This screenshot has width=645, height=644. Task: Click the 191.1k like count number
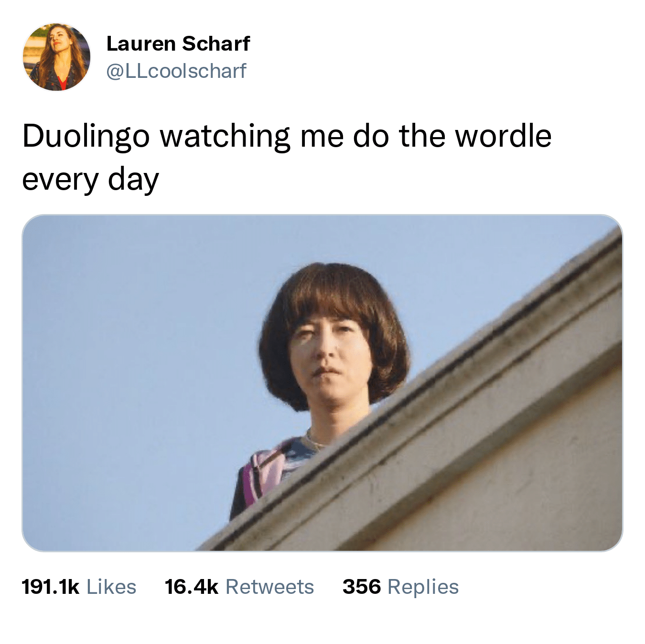(x=51, y=587)
